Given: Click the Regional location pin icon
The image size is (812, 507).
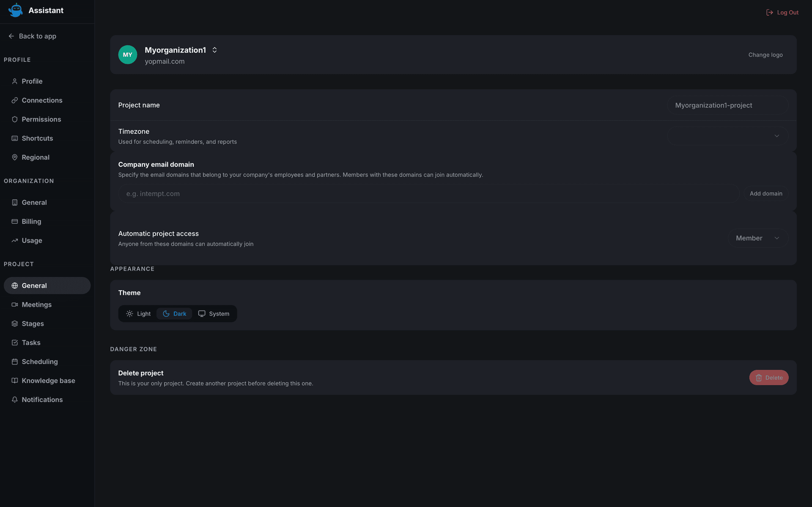Looking at the screenshot, I should coord(15,157).
